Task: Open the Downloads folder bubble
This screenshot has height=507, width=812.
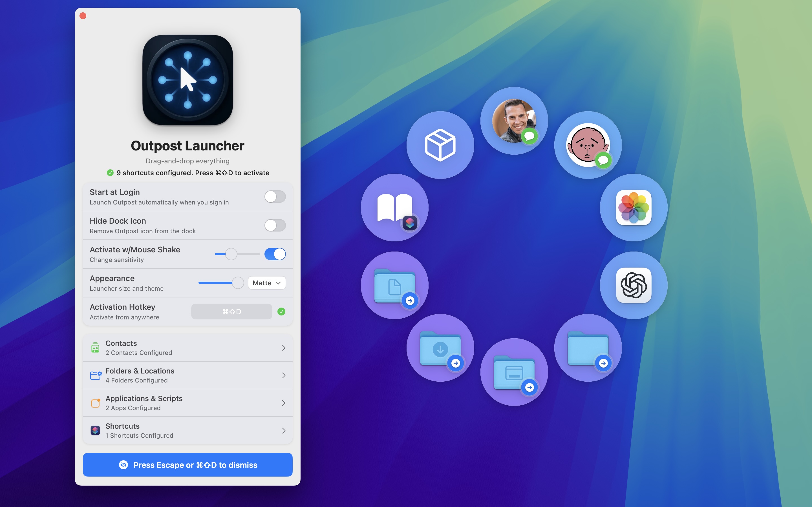Action: point(440,347)
